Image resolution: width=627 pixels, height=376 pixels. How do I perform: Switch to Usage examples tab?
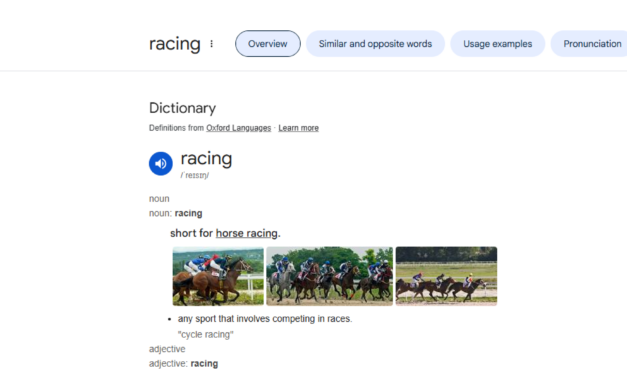pos(497,44)
